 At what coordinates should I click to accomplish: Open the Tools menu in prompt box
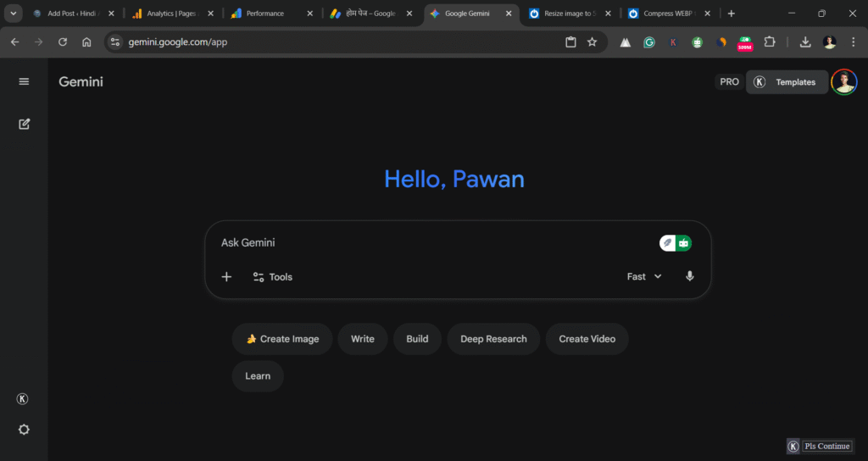coord(272,277)
